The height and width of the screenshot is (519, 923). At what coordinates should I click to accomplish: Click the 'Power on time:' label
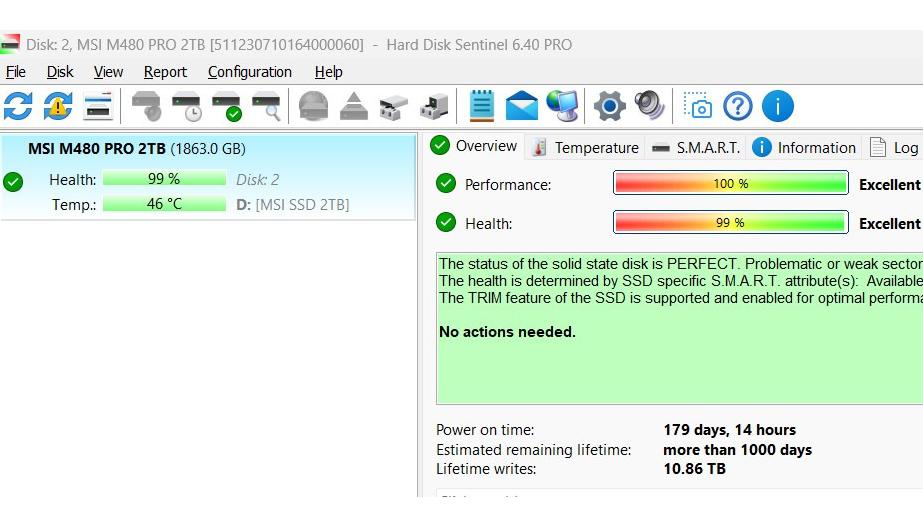(x=485, y=430)
